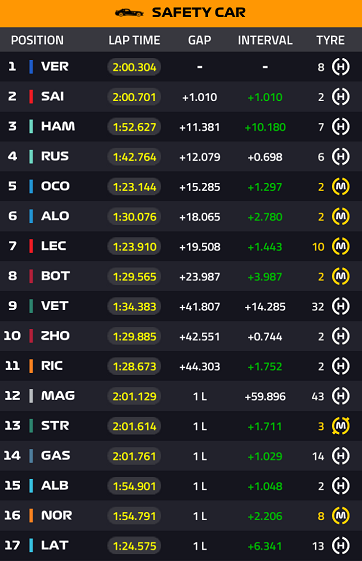Select driver row ALO in position 6
362x561 pixels.
pos(181,216)
